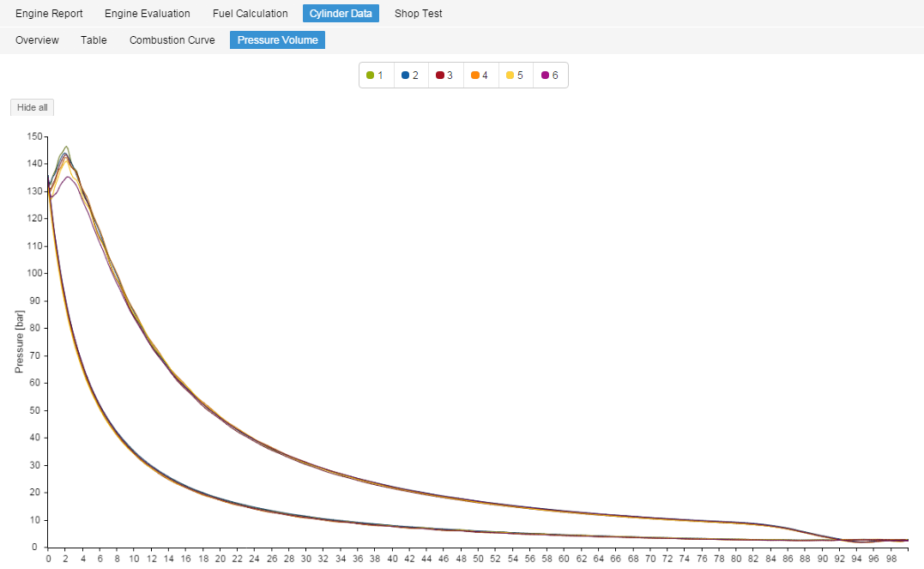Hide cylinder 6 from the chart
This screenshot has height=569, width=924.
[549, 75]
